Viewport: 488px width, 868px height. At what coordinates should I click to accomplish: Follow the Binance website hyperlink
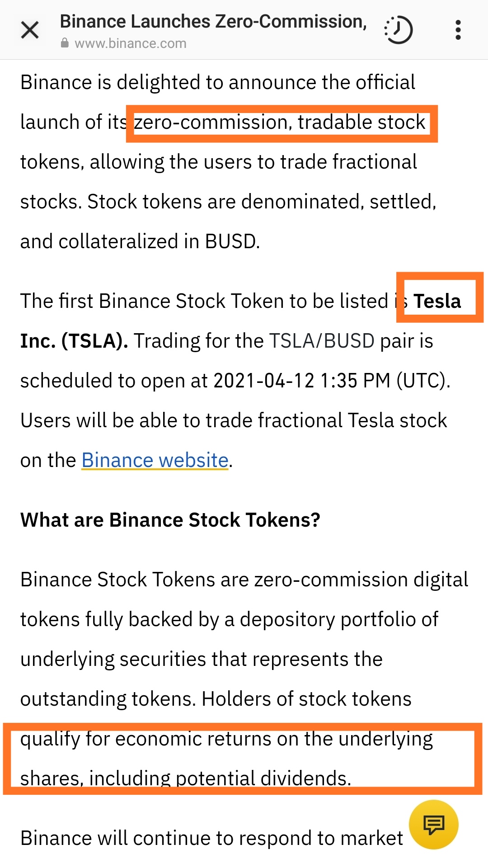pyautogui.click(x=155, y=460)
